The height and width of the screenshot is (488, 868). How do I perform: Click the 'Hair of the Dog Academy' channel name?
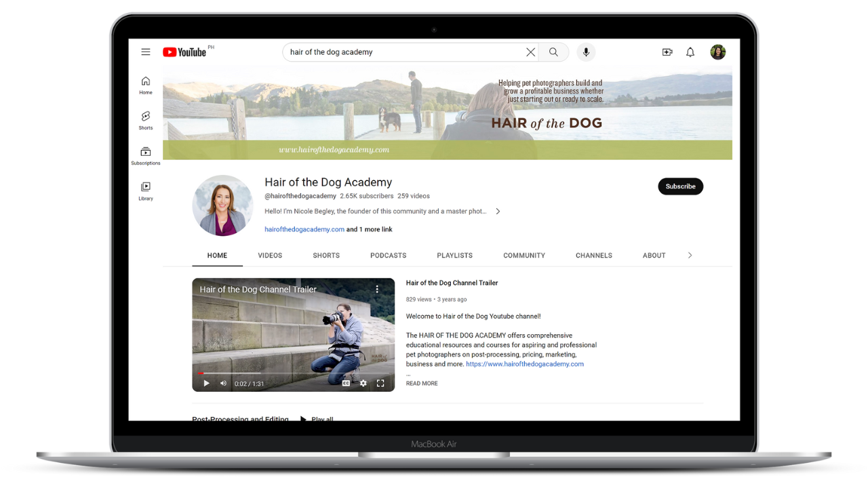click(x=328, y=182)
